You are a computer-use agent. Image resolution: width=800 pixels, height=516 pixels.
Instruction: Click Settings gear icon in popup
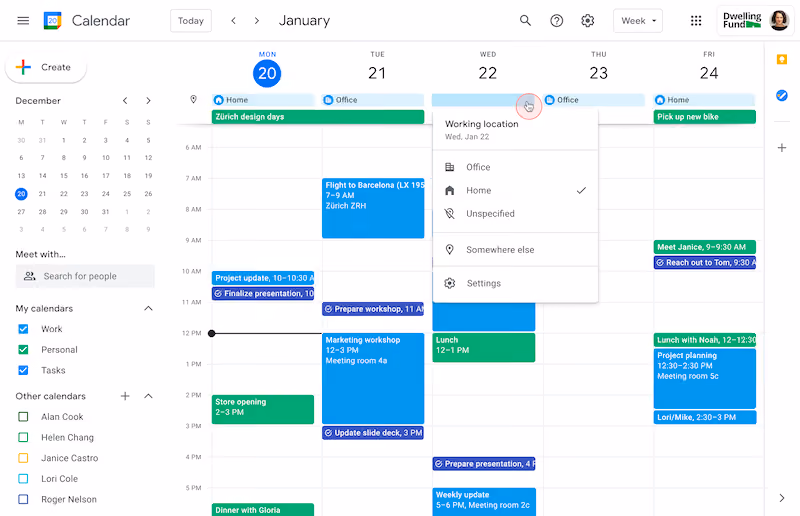click(x=449, y=283)
